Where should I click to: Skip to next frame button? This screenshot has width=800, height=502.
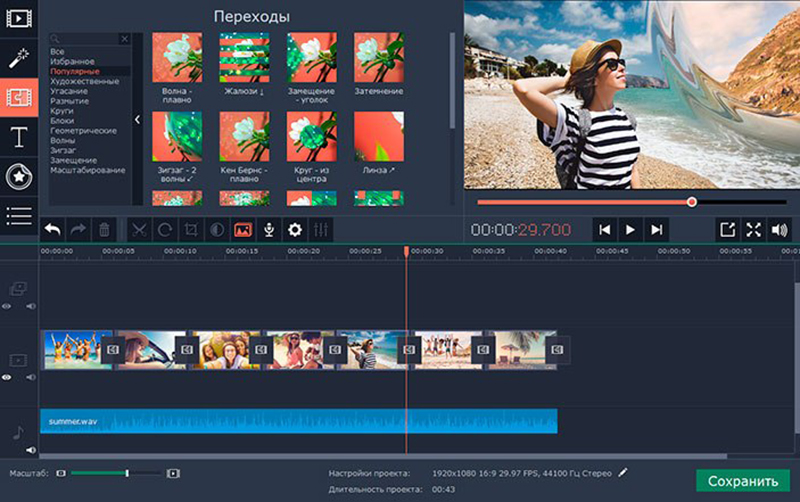coord(656,230)
